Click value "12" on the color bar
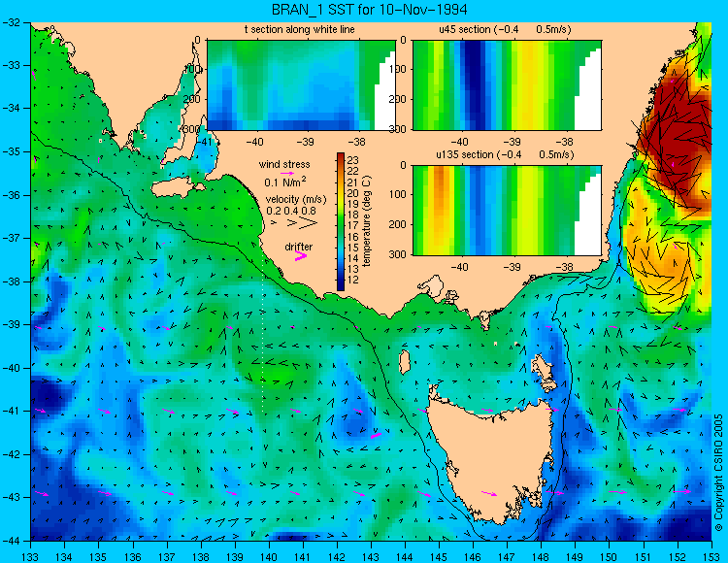The width and height of the screenshot is (728, 563). click(x=353, y=280)
